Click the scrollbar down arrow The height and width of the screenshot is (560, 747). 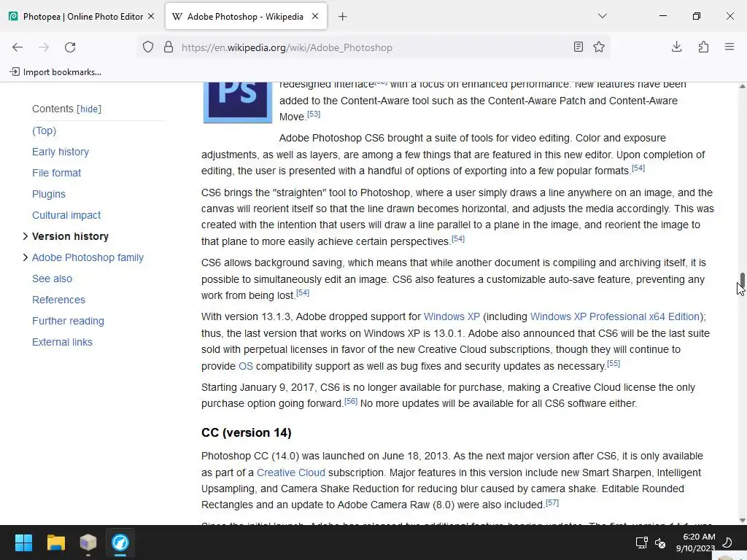[x=742, y=521]
